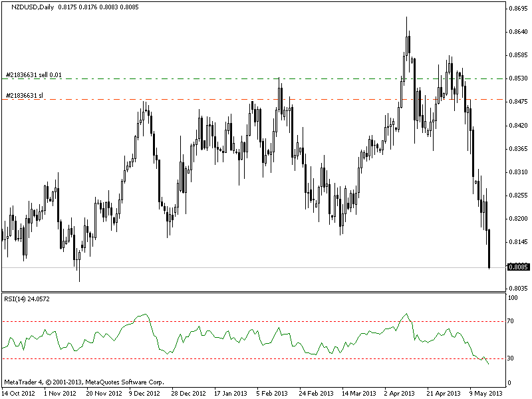Select the #21836631 sell 0.01 order label
This screenshot has width=532, height=399.
click(x=34, y=75)
